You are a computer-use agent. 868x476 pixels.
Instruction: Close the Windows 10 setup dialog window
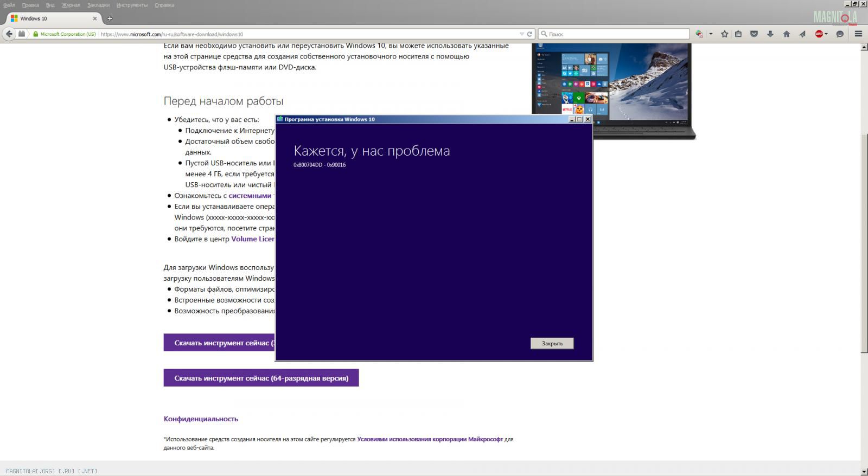point(588,119)
